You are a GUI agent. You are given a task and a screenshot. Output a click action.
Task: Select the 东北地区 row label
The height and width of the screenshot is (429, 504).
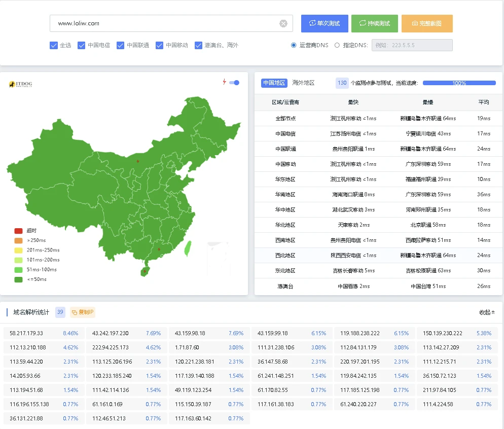(285, 271)
